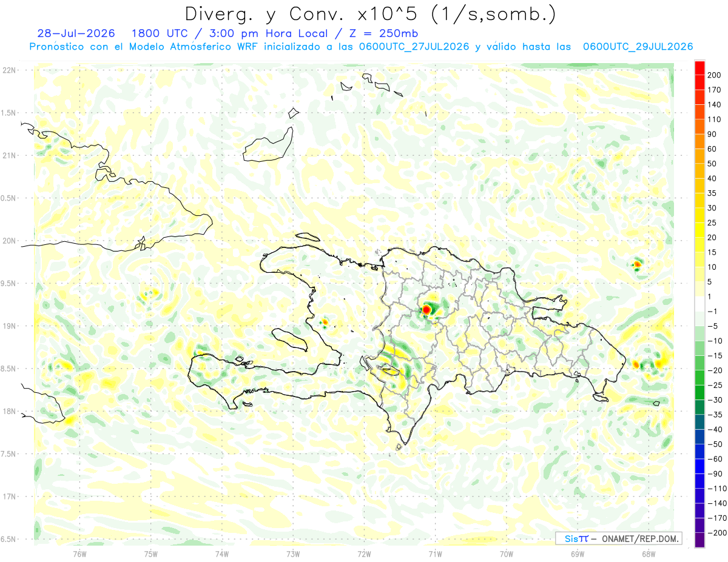Image resolution: width=728 pixels, height=562 pixels.
Task: Click the colorbar value '170' (positive)
Action: pos(715,90)
